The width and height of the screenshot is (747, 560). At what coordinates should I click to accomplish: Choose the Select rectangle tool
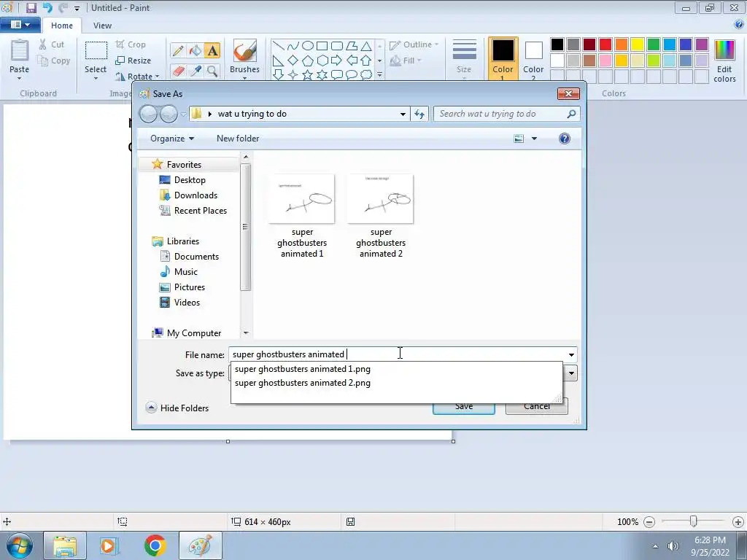point(96,51)
